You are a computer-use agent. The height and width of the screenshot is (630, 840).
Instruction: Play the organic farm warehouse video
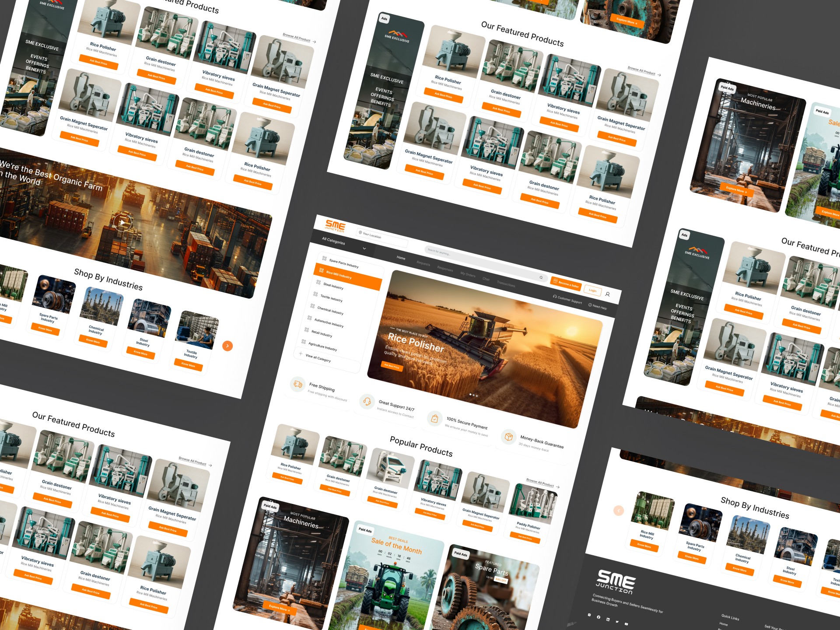[122, 222]
